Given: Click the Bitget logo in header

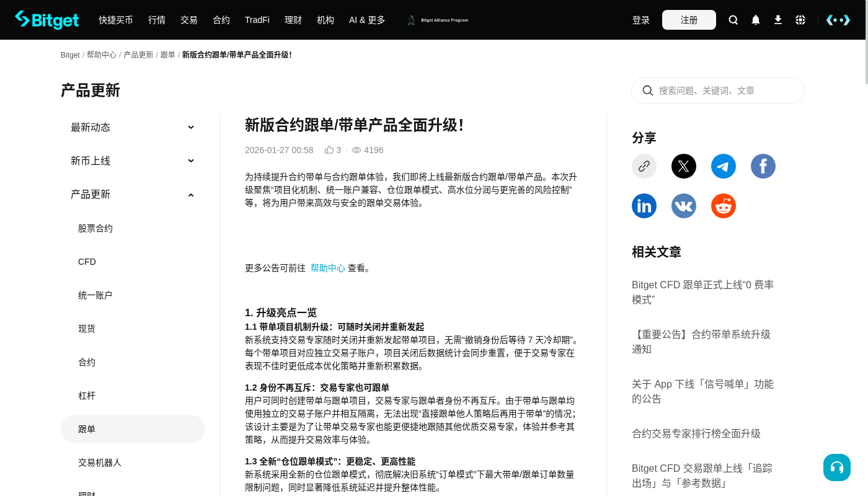Looking at the screenshot, I should 46,20.
